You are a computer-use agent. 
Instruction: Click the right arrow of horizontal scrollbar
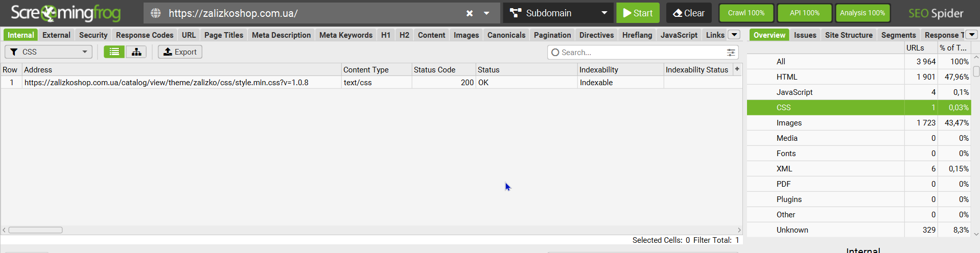[x=739, y=230]
